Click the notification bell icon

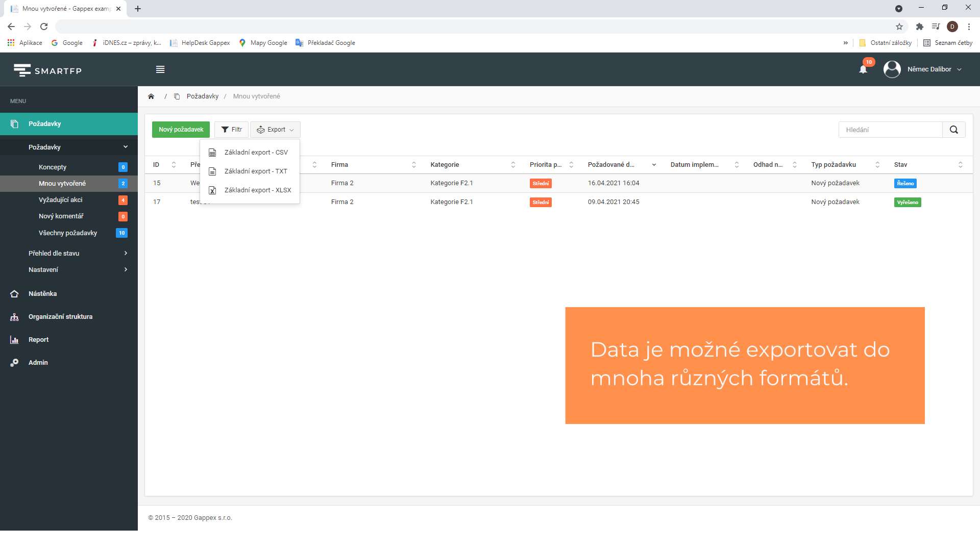click(x=863, y=69)
